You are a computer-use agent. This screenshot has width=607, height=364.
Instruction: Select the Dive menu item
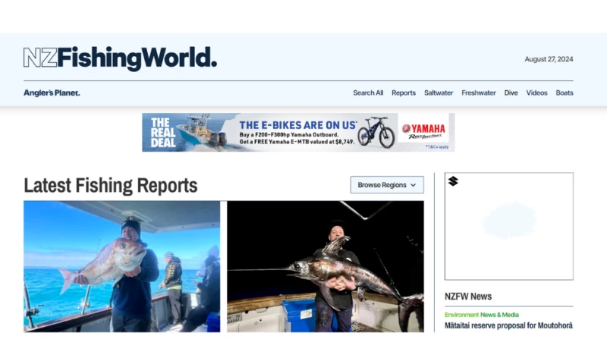(x=511, y=93)
